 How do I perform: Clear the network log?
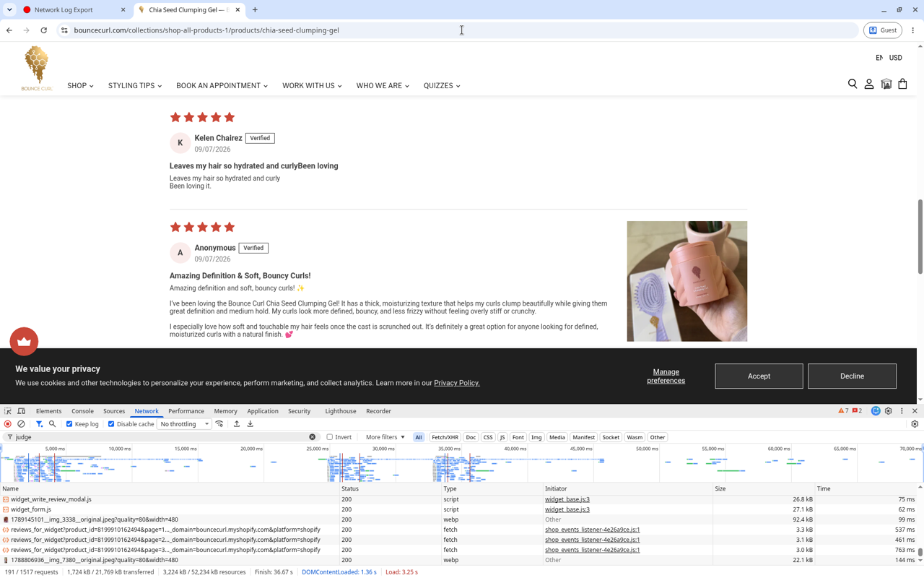[21, 424]
